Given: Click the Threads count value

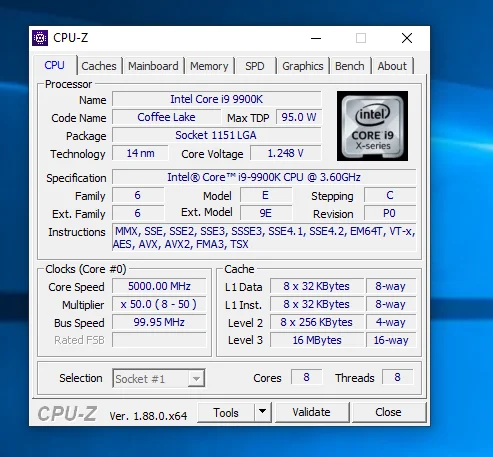Looking at the screenshot, I should click(397, 377).
